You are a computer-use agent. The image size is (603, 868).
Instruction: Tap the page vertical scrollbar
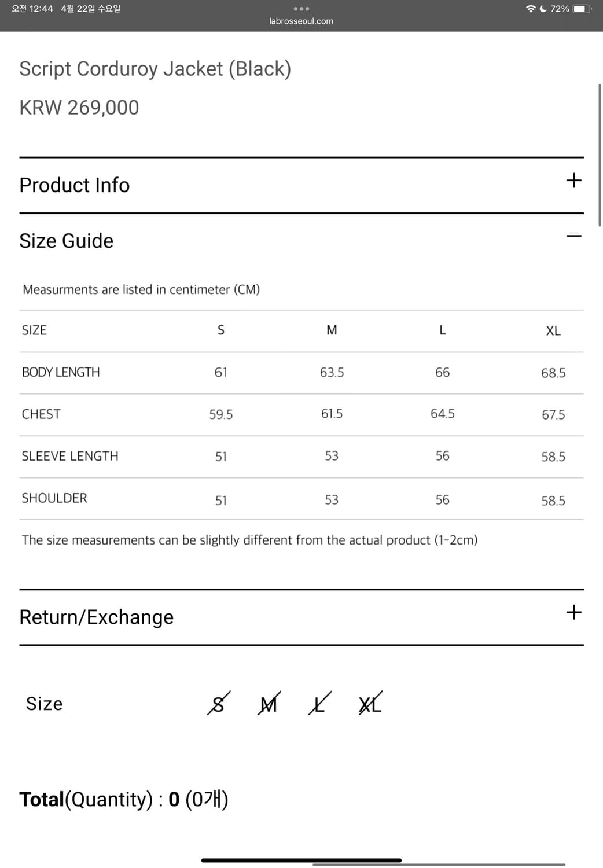pos(600,155)
